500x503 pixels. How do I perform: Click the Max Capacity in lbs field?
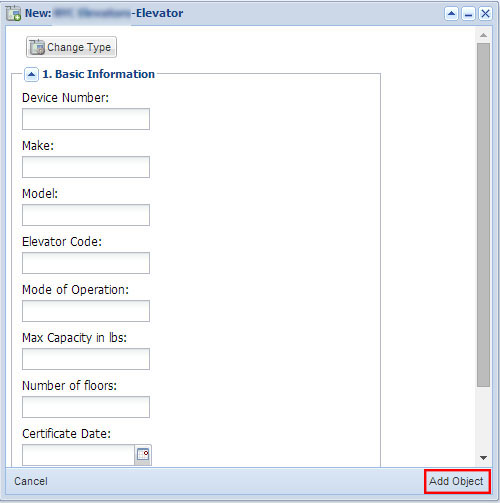(x=86, y=359)
